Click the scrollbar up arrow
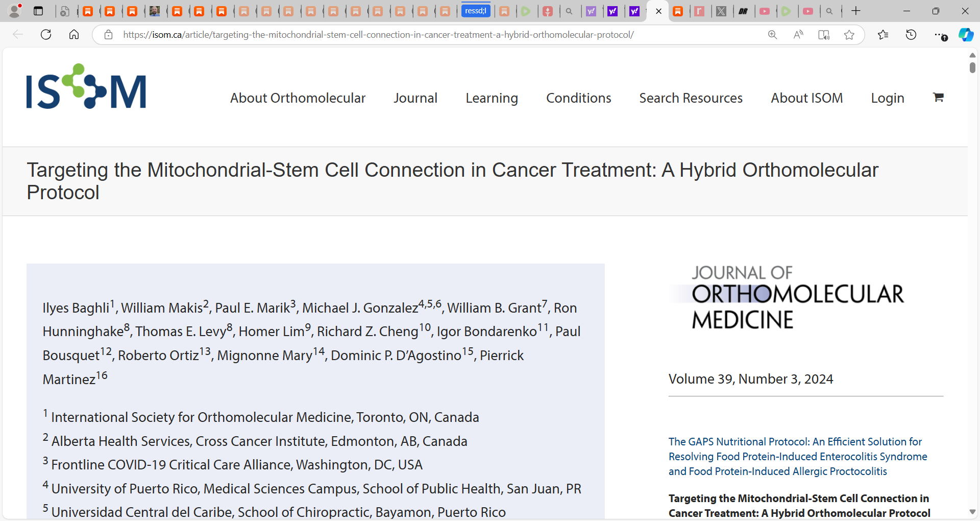The image size is (980, 521). 972,55
